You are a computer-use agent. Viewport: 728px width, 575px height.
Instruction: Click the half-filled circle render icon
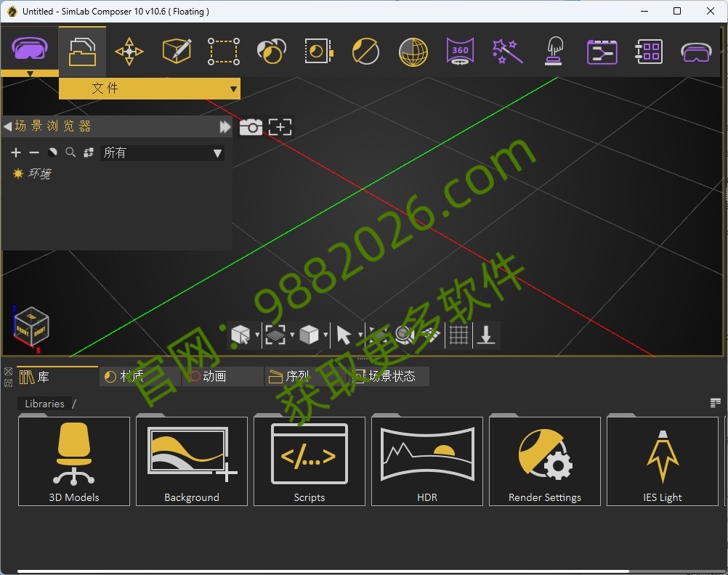pyautogui.click(x=366, y=51)
